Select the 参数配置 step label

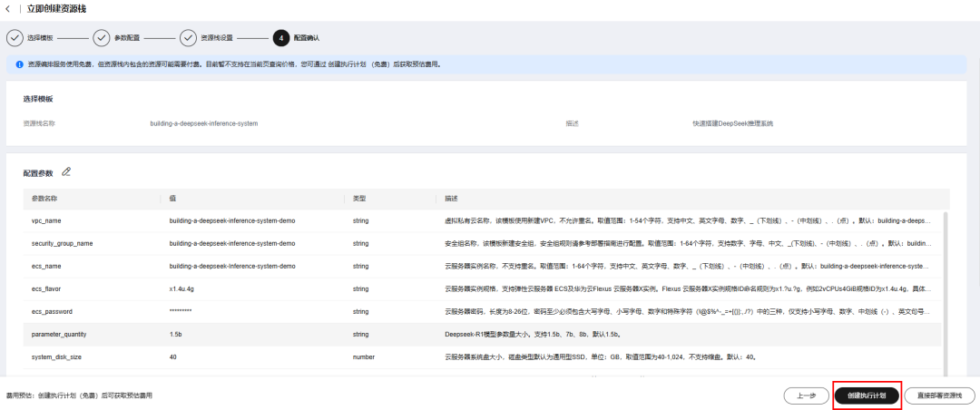tap(127, 38)
